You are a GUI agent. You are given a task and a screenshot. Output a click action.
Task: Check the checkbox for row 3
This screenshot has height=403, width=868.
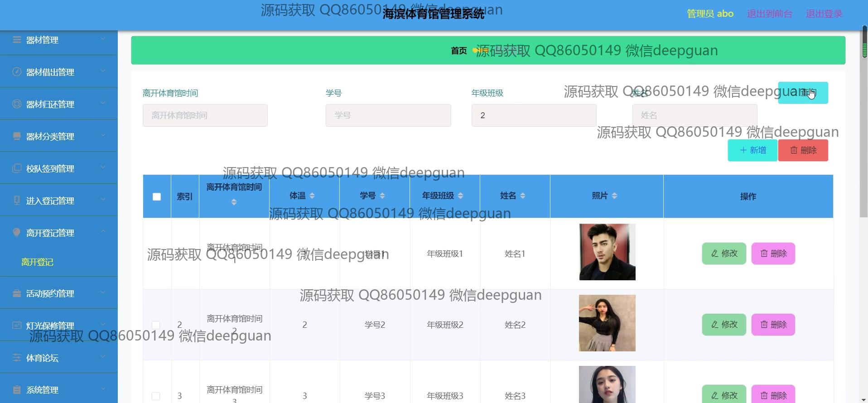156,396
